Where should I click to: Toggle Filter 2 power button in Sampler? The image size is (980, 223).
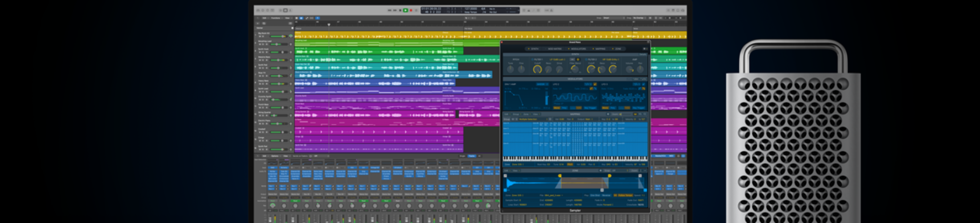tap(586, 59)
